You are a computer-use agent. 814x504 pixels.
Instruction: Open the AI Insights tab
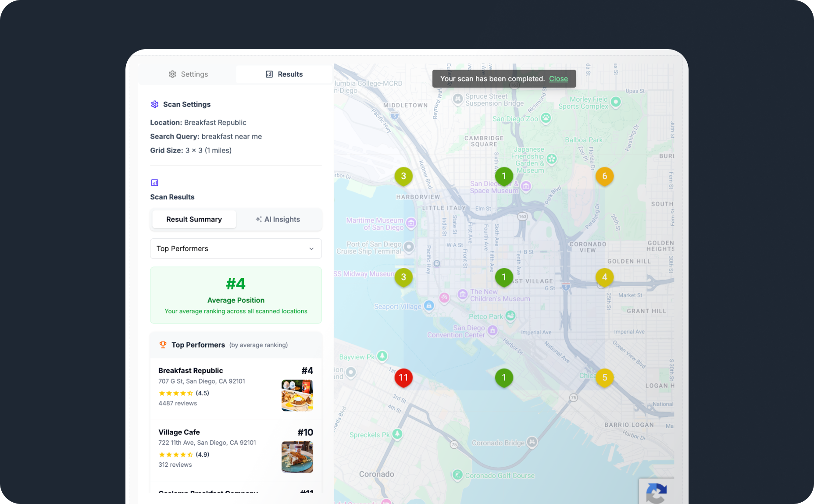tap(278, 219)
